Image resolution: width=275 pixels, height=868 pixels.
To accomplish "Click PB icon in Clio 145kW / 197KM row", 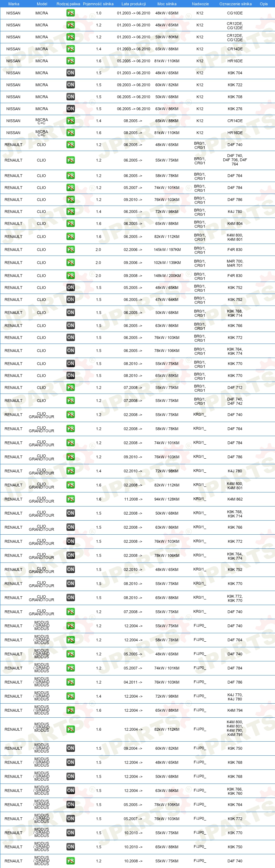I will 70,250.
